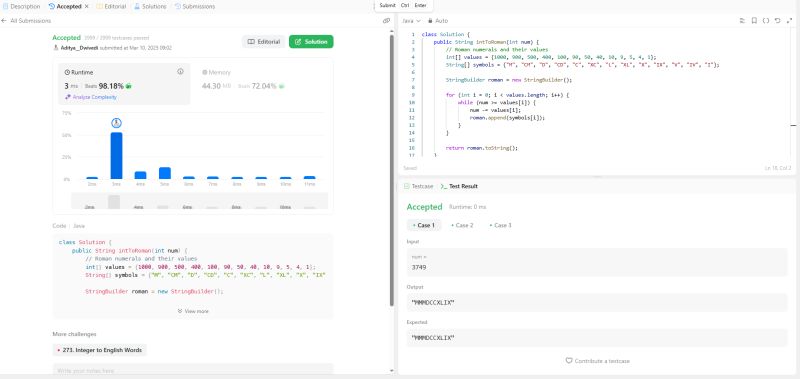The width and height of the screenshot is (800, 379).
Task: Open the Java language dropdown
Action: tap(411, 21)
